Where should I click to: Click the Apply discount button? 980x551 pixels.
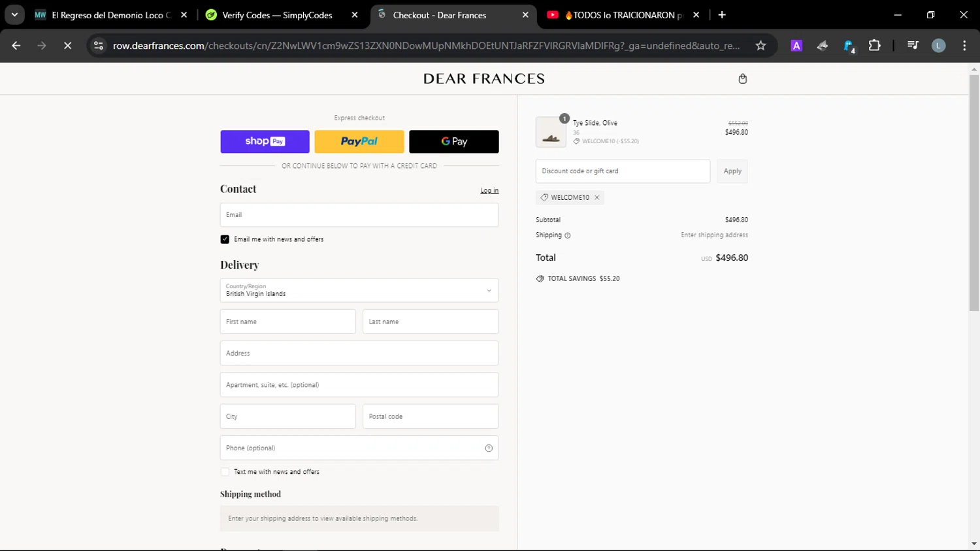732,171
